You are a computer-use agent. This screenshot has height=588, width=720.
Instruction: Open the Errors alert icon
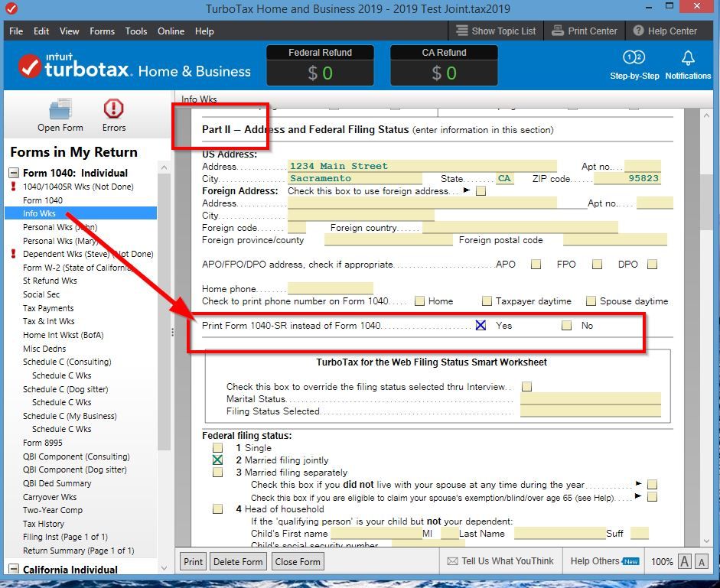click(113, 109)
